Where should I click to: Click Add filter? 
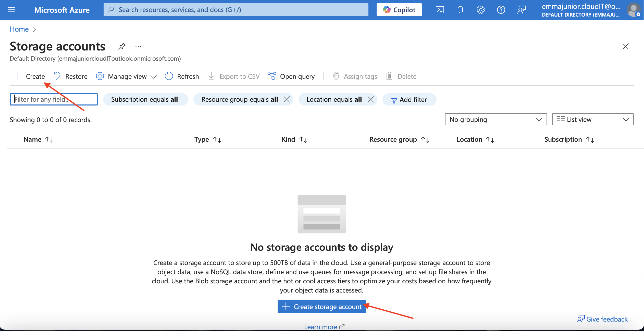coord(409,99)
